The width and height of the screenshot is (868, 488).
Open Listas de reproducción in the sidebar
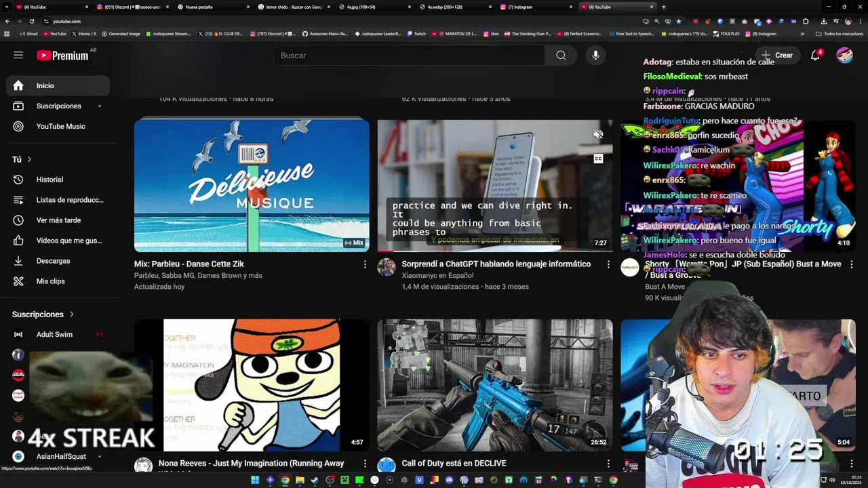coord(58,200)
